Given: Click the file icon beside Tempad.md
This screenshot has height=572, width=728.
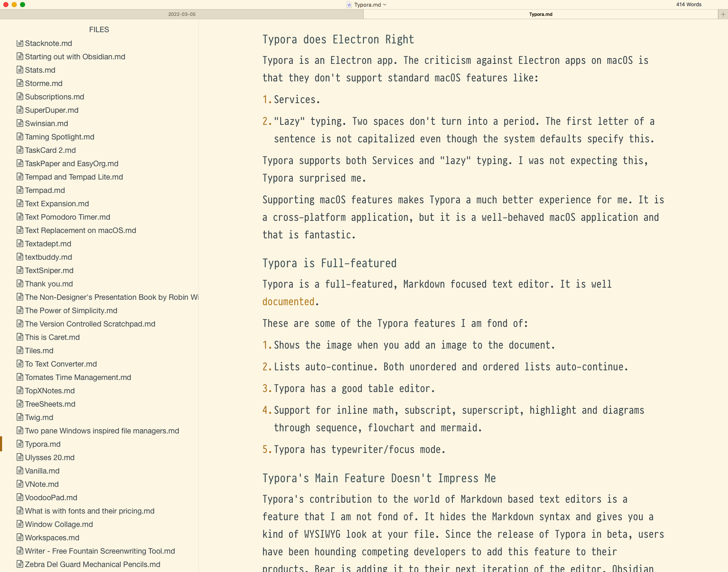Looking at the screenshot, I should [x=20, y=190].
